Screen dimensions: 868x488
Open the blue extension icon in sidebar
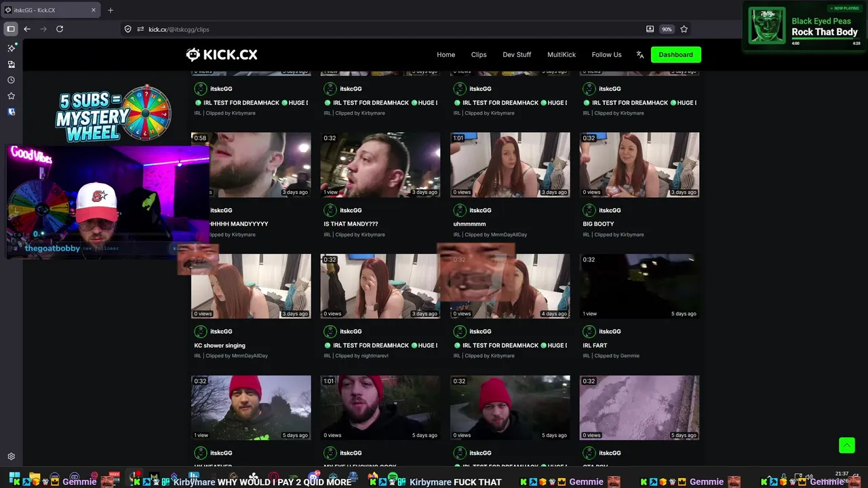pyautogui.click(x=11, y=112)
